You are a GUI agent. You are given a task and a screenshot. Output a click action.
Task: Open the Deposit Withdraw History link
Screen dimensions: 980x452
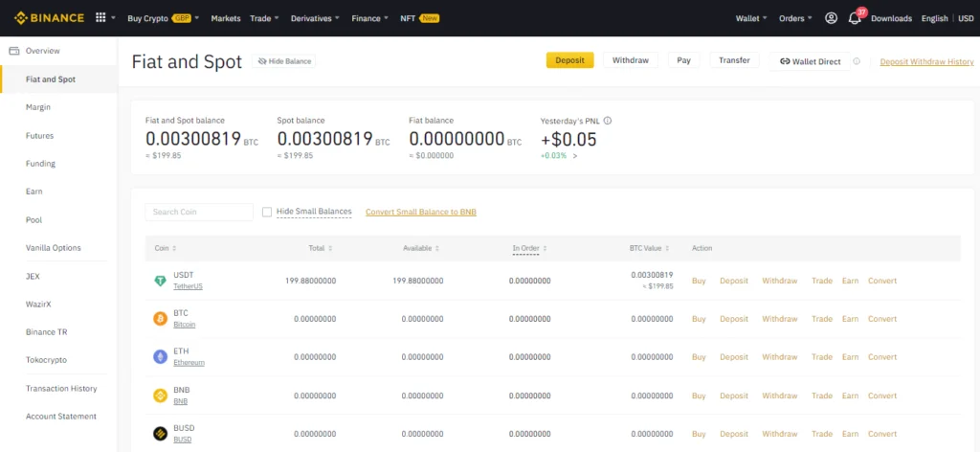(926, 62)
